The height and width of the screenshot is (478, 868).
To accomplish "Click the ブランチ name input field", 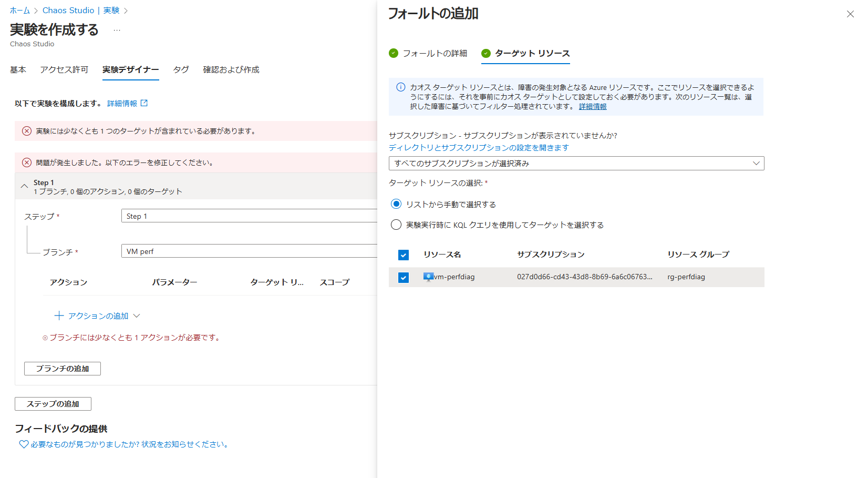I will point(249,251).
